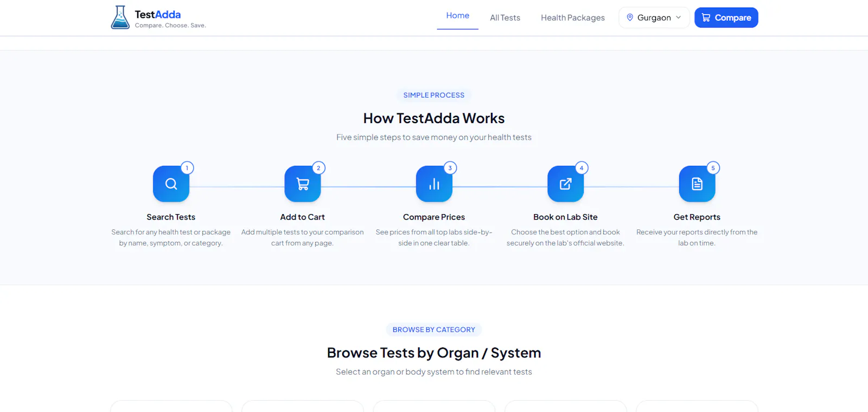Click the Search Tests magnifier icon

coord(171,184)
